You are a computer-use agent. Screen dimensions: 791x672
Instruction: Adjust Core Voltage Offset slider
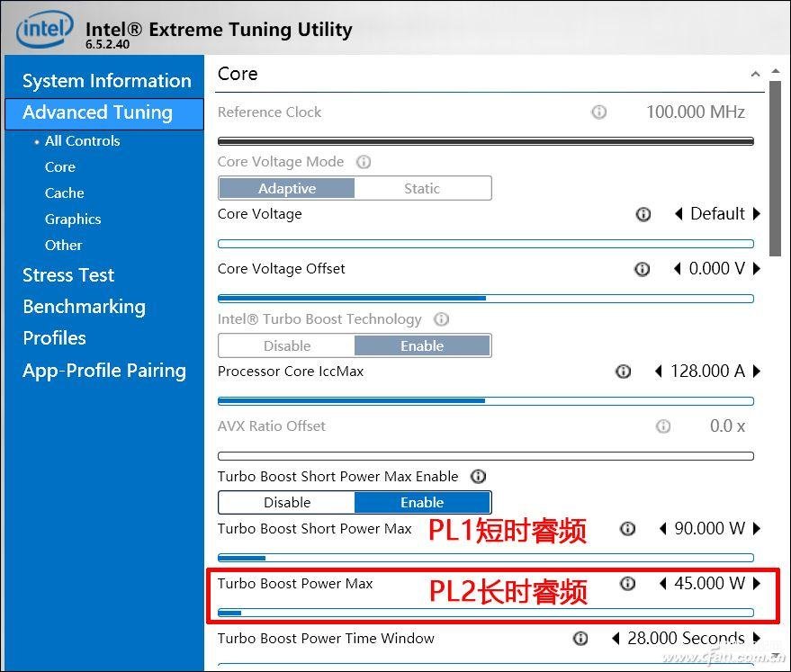(x=486, y=299)
